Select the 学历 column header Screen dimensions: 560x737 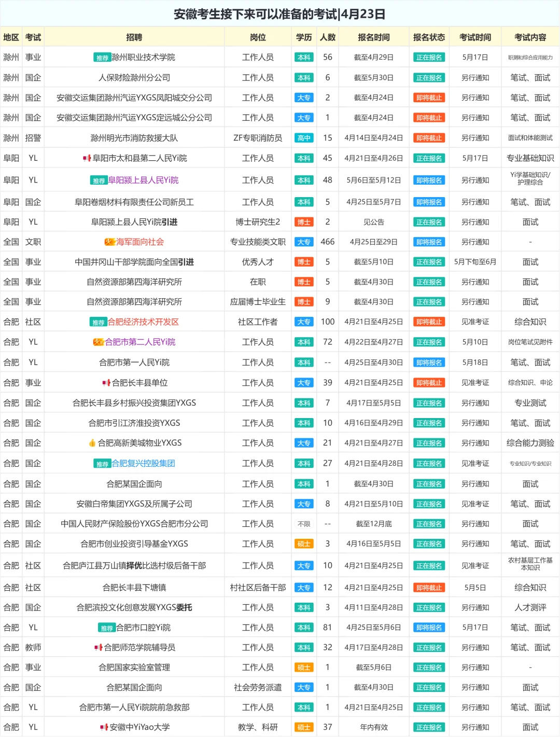(x=304, y=37)
